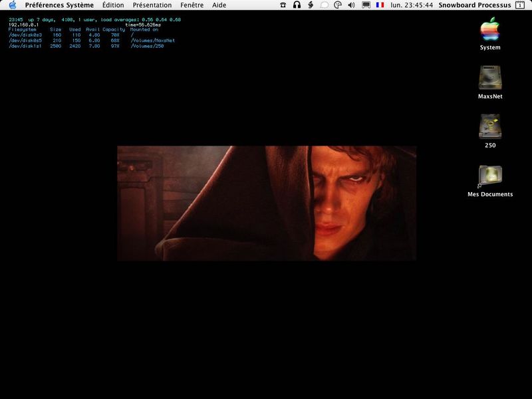The image size is (532, 399).
Task: Click the telephone icon in the menu bar
Action: pos(283,5)
